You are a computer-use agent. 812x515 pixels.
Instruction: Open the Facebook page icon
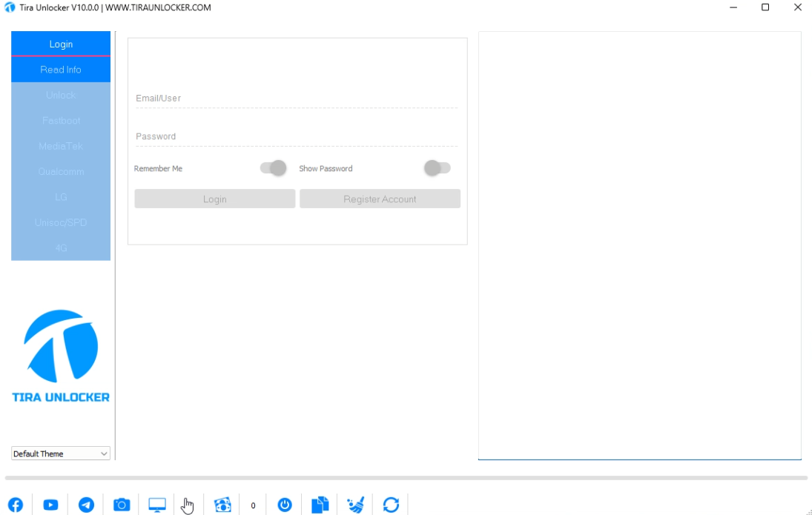coord(16,505)
